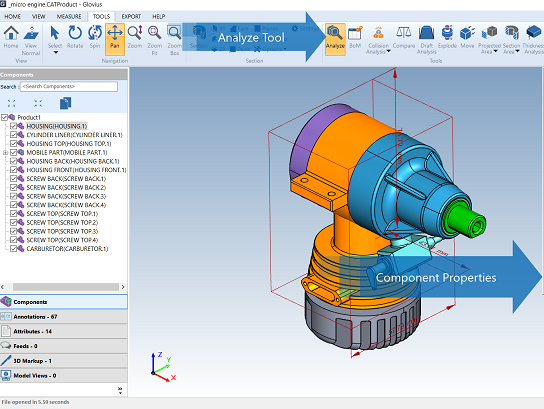The height and width of the screenshot is (409, 544).
Task: Expand the MOBILE PART tree node
Action: [x=5, y=153]
